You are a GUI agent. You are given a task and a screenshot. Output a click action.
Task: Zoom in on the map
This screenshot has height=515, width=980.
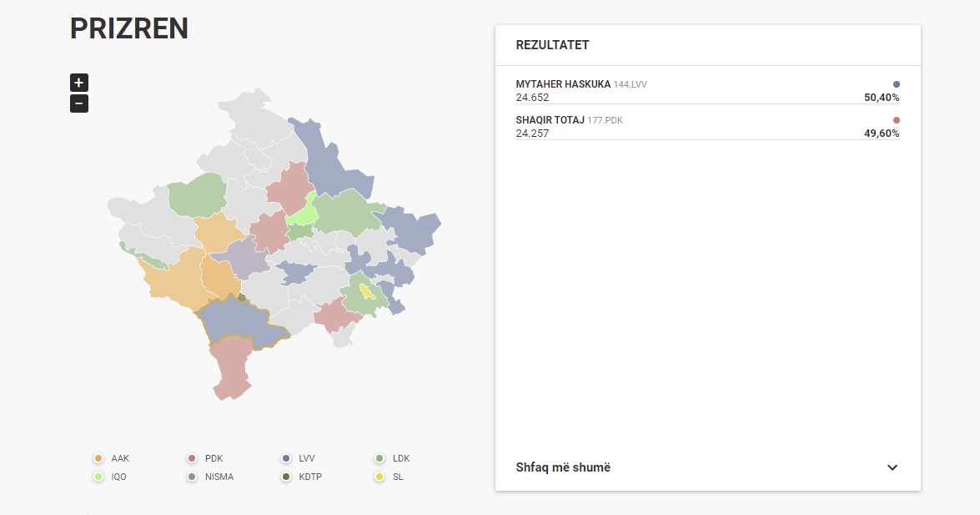(x=79, y=83)
